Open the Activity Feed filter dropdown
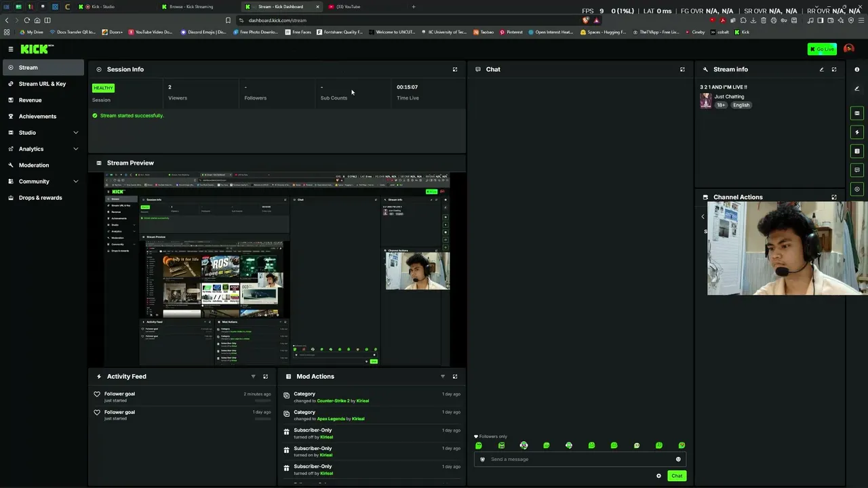 click(x=253, y=376)
